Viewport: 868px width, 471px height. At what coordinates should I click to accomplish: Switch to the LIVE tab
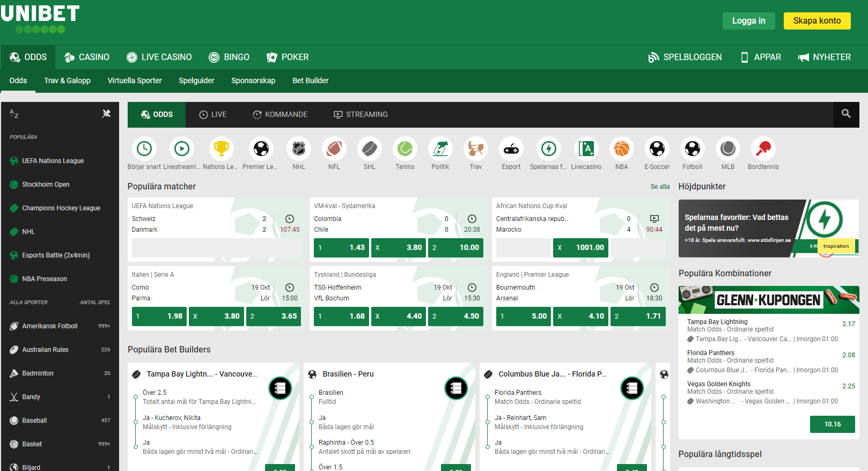click(x=213, y=114)
